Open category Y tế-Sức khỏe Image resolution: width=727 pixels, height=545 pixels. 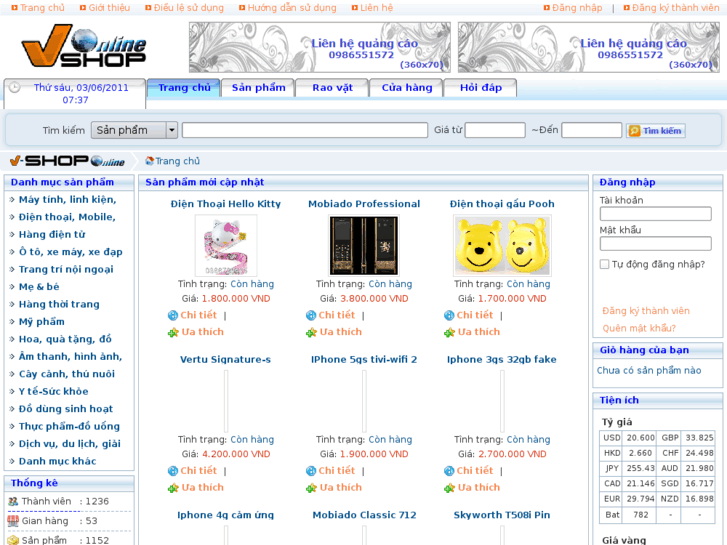click(53, 391)
